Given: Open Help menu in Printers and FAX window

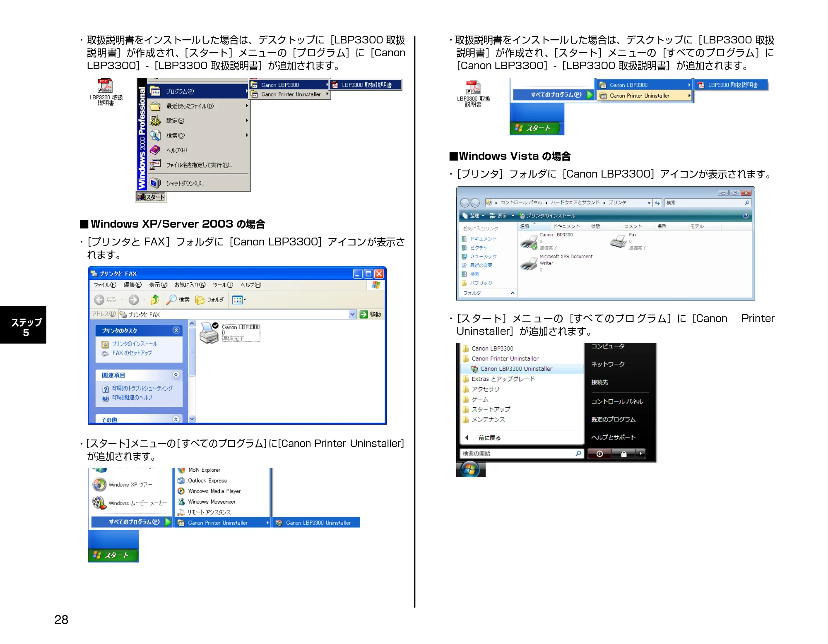Looking at the screenshot, I should [251, 285].
